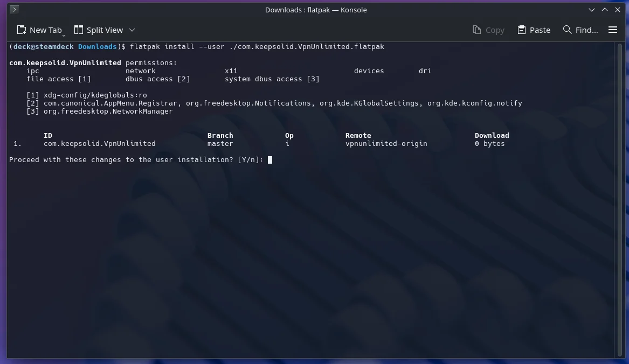Click the '0 bytes' download value
The height and width of the screenshot is (364, 629).
[490, 144]
